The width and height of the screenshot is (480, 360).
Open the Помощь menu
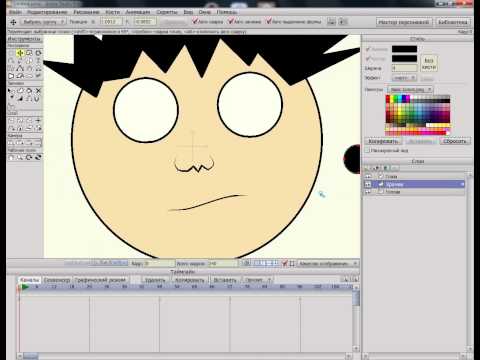tap(227, 12)
